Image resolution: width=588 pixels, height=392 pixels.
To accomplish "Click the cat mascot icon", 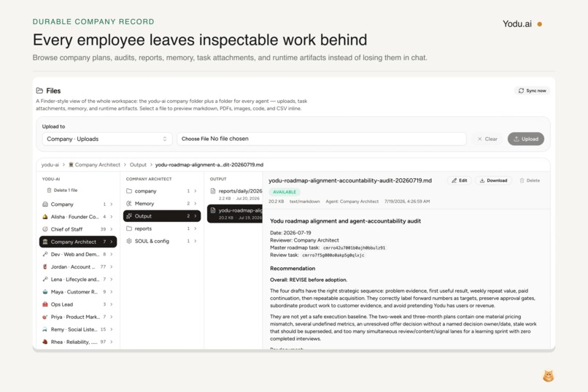I will (x=549, y=376).
